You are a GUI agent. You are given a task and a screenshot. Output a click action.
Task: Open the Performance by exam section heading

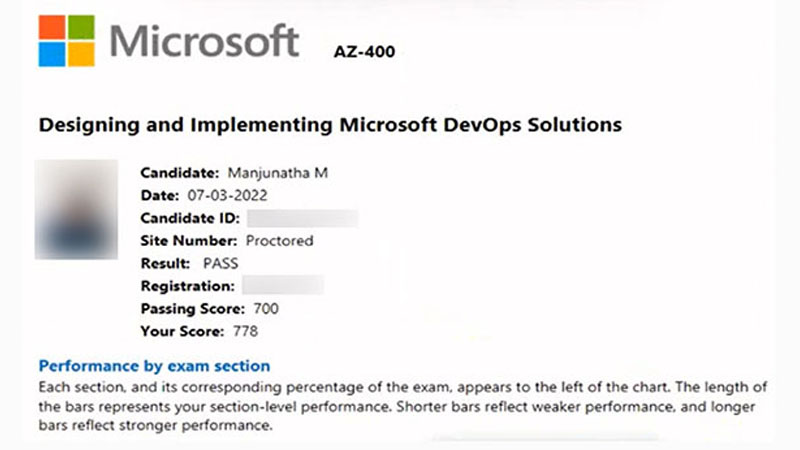(x=154, y=366)
